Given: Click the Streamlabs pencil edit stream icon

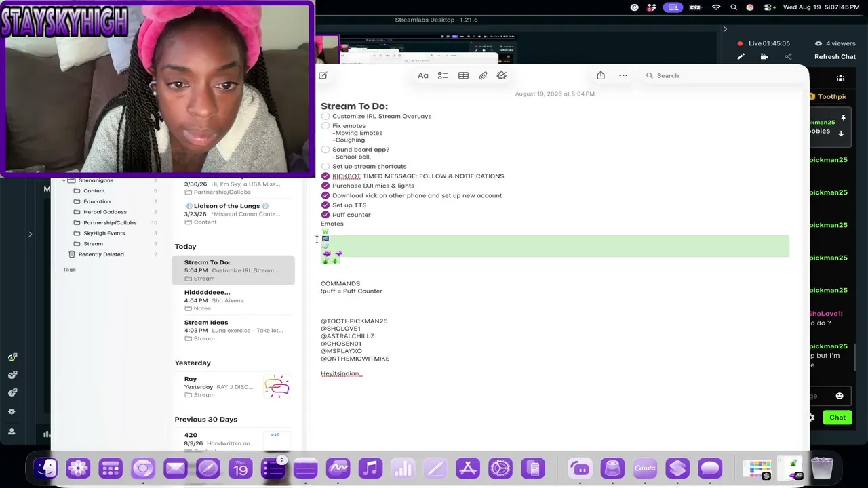Looking at the screenshot, I should pyautogui.click(x=741, y=57).
